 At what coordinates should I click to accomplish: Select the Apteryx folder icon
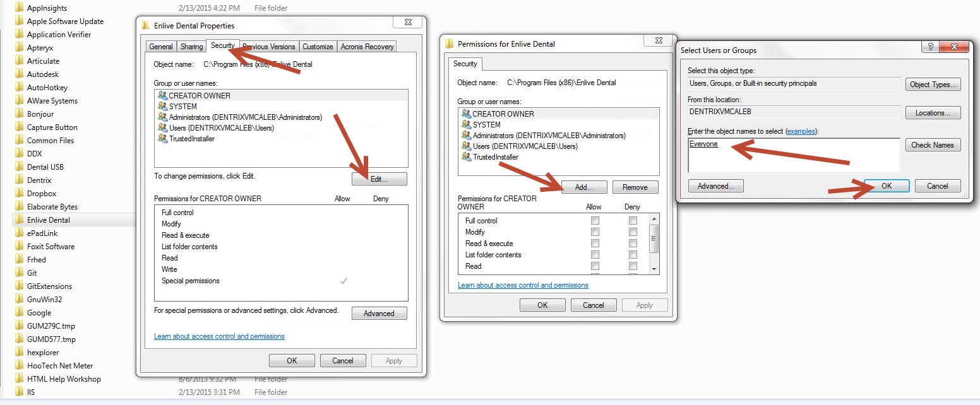[x=18, y=48]
